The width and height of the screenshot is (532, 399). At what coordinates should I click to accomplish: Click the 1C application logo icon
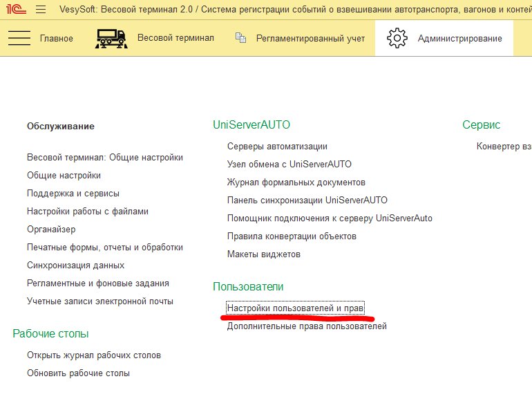[13, 10]
